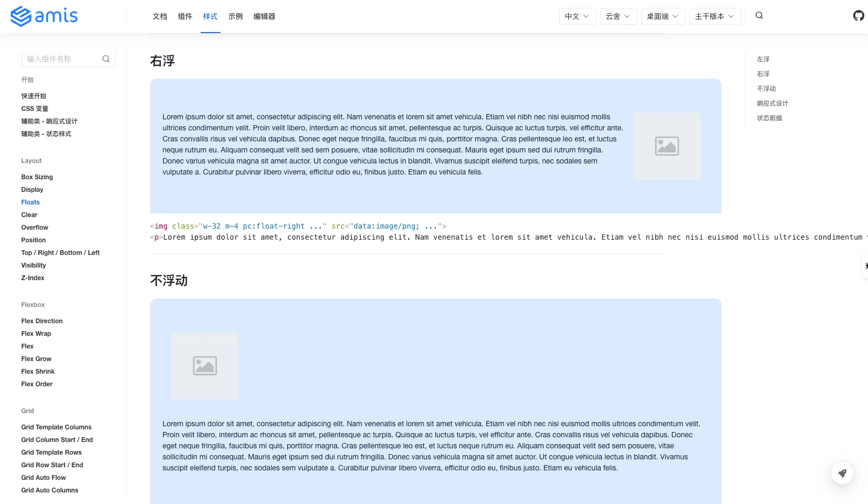Click the sidebar search magnifier icon
Viewport: 868px width, 504px height.
[x=106, y=59]
